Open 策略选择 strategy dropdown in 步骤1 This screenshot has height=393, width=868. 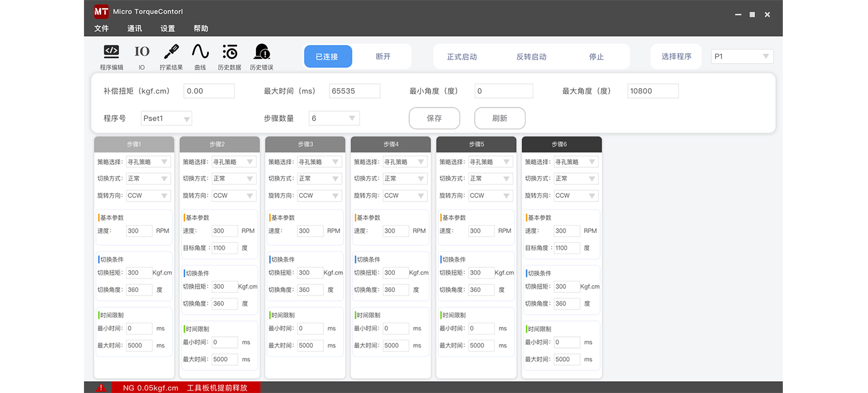click(x=148, y=161)
